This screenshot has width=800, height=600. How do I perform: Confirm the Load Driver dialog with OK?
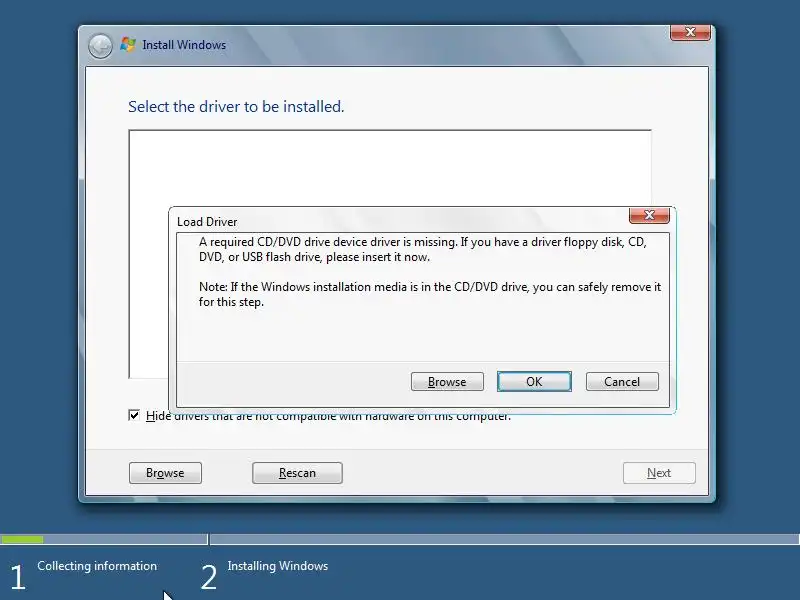(534, 382)
